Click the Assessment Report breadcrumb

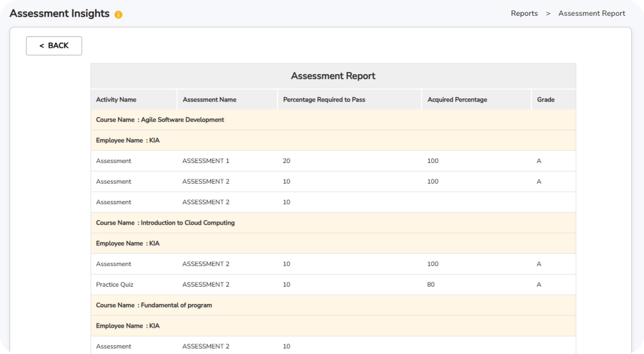pos(592,13)
